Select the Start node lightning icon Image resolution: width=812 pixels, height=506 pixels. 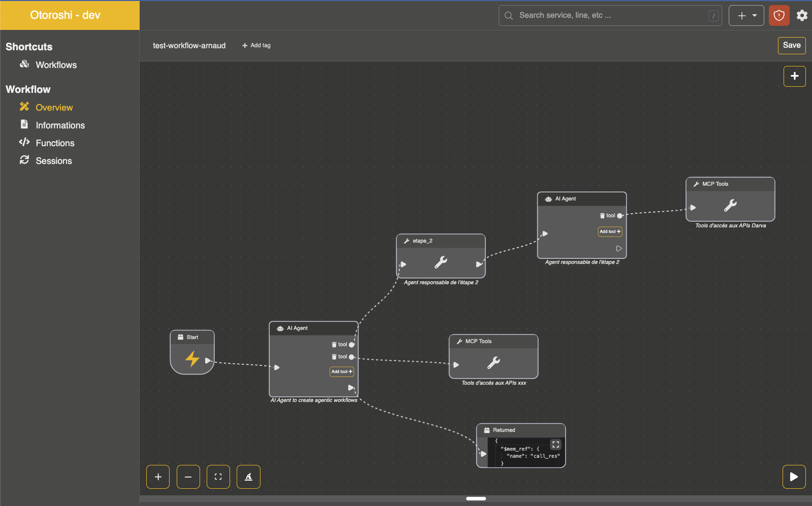click(192, 359)
